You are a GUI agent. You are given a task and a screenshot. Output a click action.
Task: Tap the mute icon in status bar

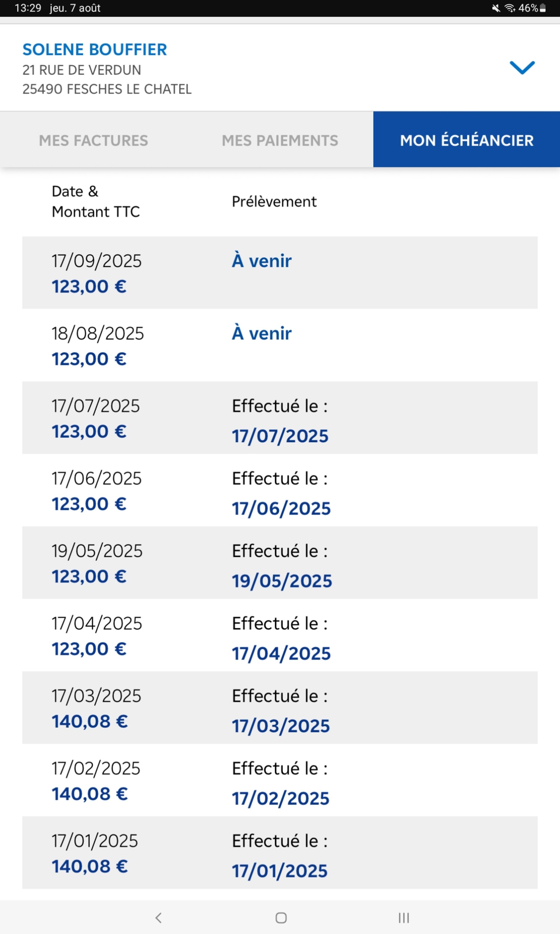coord(496,8)
